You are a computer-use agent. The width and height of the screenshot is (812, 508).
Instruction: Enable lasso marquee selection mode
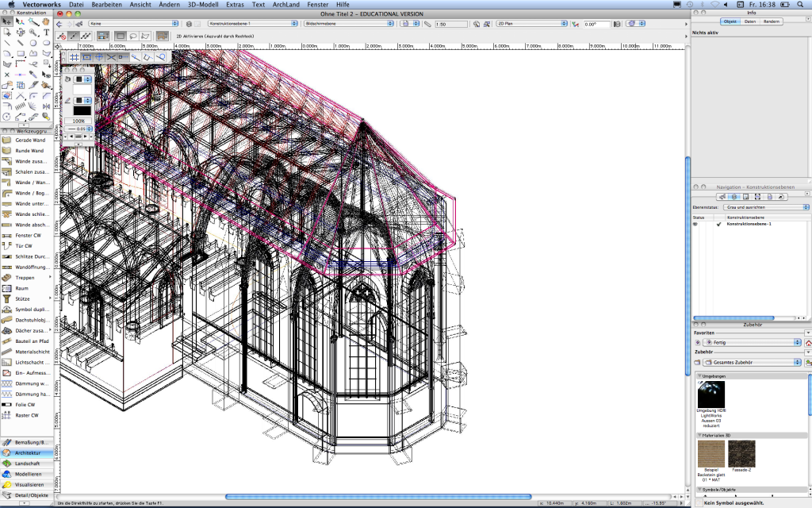tap(133, 36)
